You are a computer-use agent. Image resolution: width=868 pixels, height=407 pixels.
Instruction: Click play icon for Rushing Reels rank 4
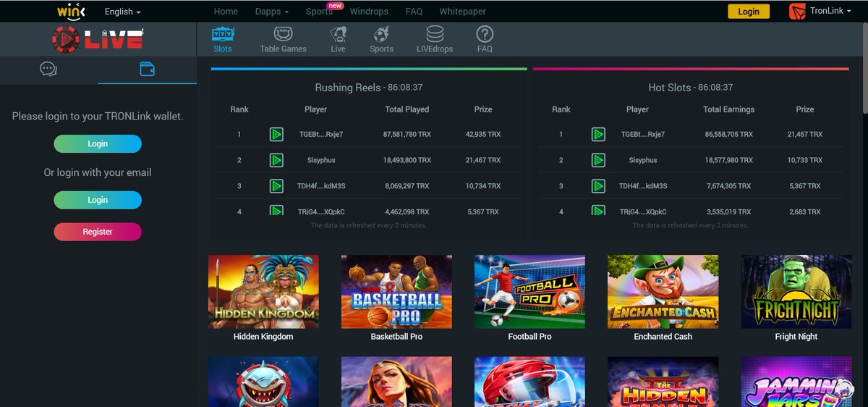pos(276,211)
